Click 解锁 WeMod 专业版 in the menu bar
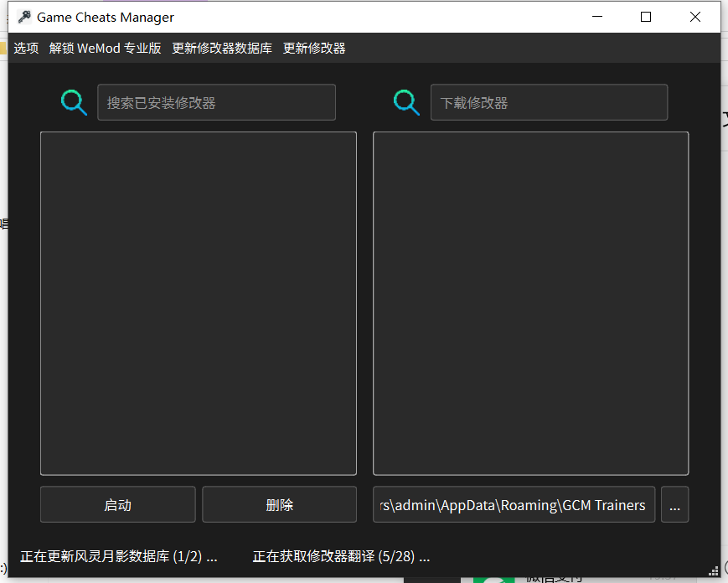Screen dimensions: 728x583 tap(105, 48)
